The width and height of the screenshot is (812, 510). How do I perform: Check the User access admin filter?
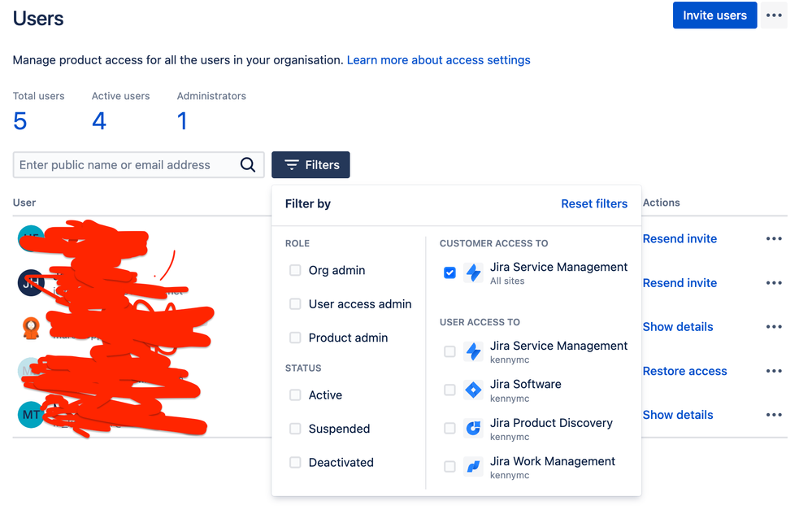[295, 303]
